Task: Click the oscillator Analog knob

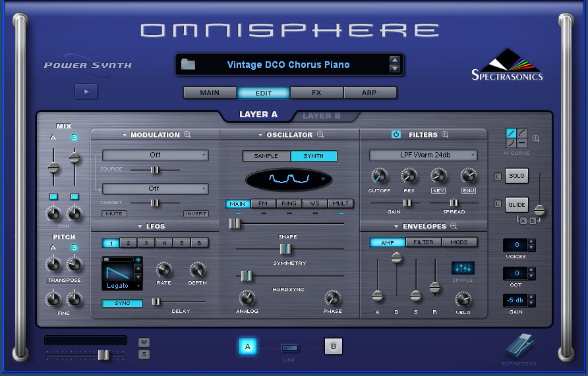Action: (x=247, y=298)
